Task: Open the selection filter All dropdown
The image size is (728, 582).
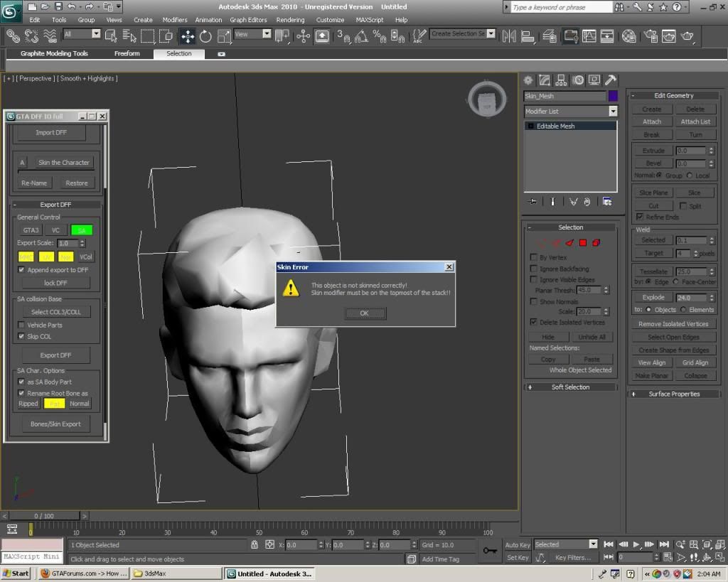Action: (96, 33)
